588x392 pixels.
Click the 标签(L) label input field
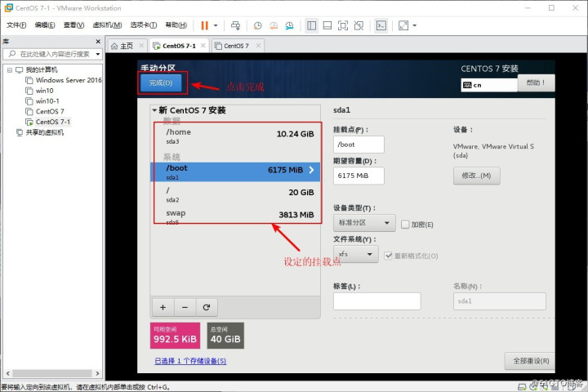376,301
